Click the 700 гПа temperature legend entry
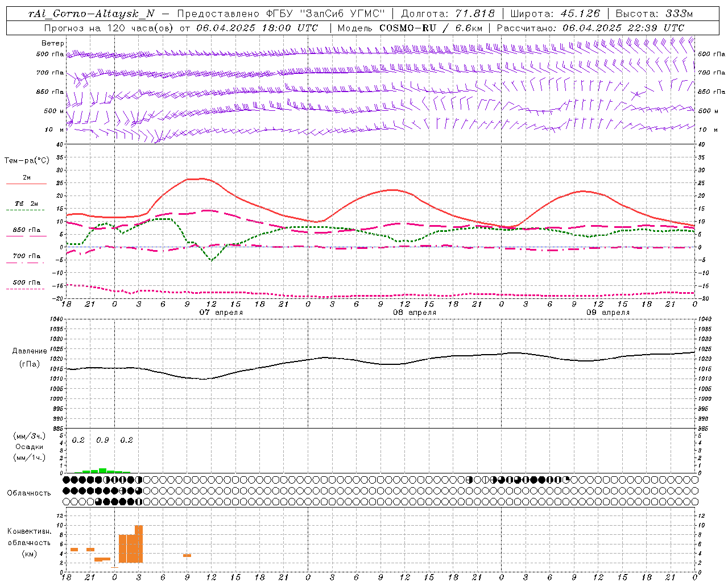The height and width of the screenshot is (582, 728). click(26, 256)
